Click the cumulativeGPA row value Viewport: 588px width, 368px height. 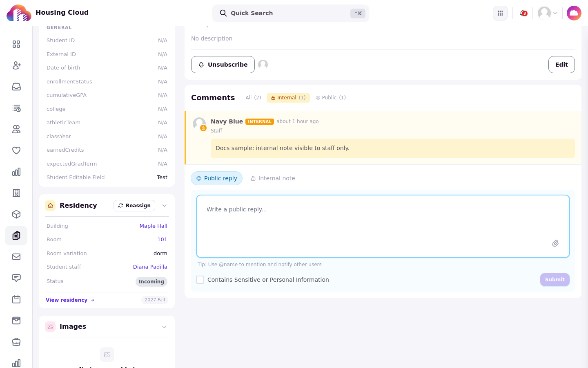(163, 95)
